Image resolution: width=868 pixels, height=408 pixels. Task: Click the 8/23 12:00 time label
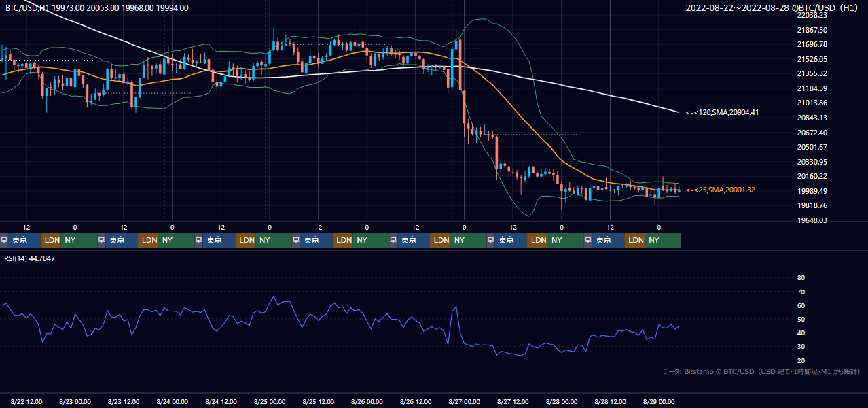(124, 401)
